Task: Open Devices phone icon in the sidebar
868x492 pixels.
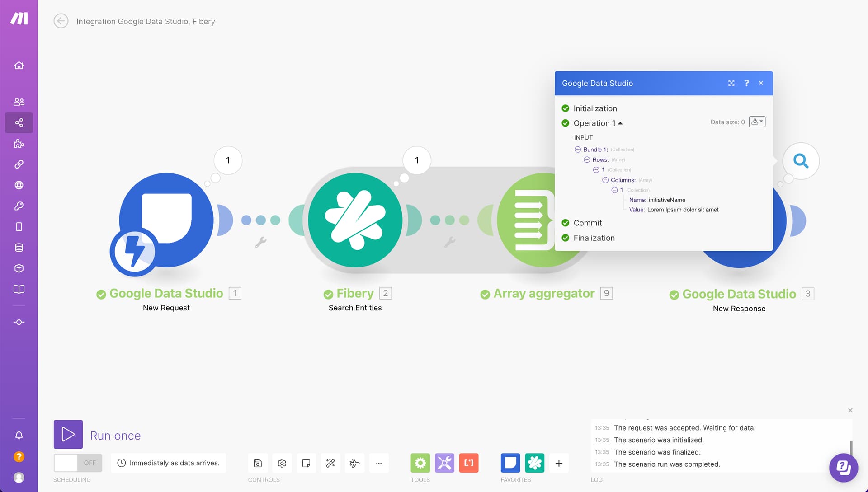Action: tap(19, 227)
